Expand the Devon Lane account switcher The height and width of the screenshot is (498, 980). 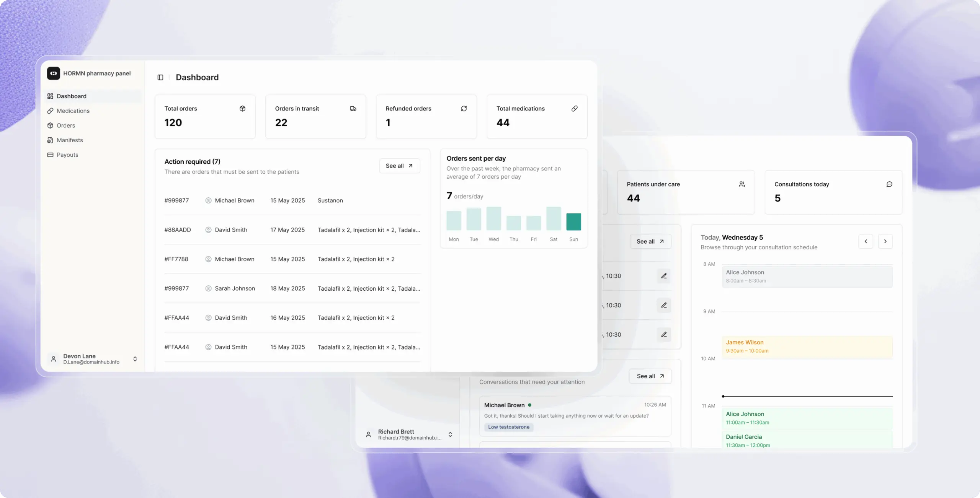[135, 359]
